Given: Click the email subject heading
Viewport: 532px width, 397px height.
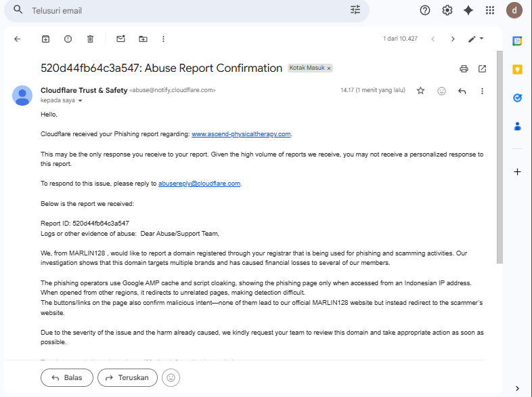Looking at the screenshot, I should pos(161,68).
